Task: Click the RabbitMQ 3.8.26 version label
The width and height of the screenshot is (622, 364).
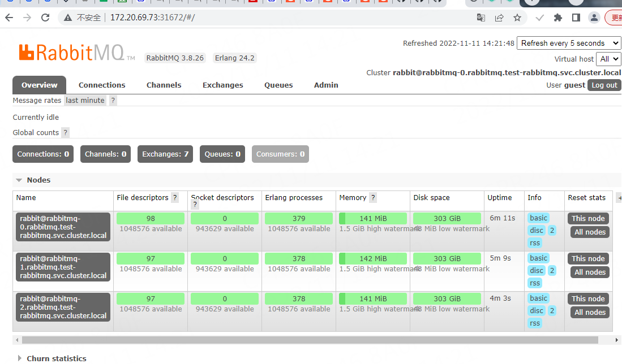Action: 175,58
